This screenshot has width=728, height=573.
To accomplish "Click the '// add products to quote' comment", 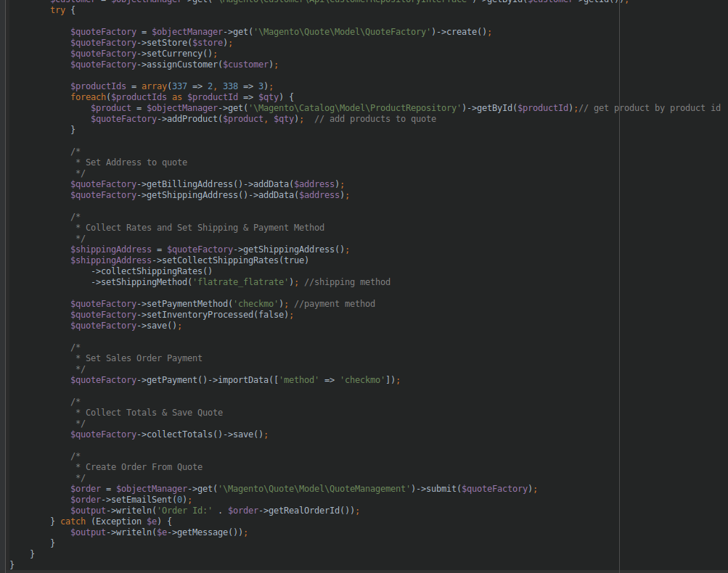I will [375, 119].
